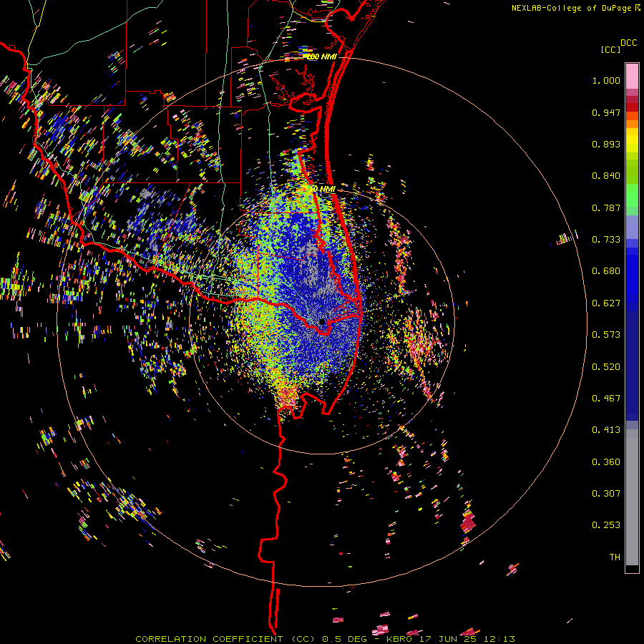Viewport: 644px width, 644px height.
Task: Select the 0.573 scale value
Action: (606, 335)
